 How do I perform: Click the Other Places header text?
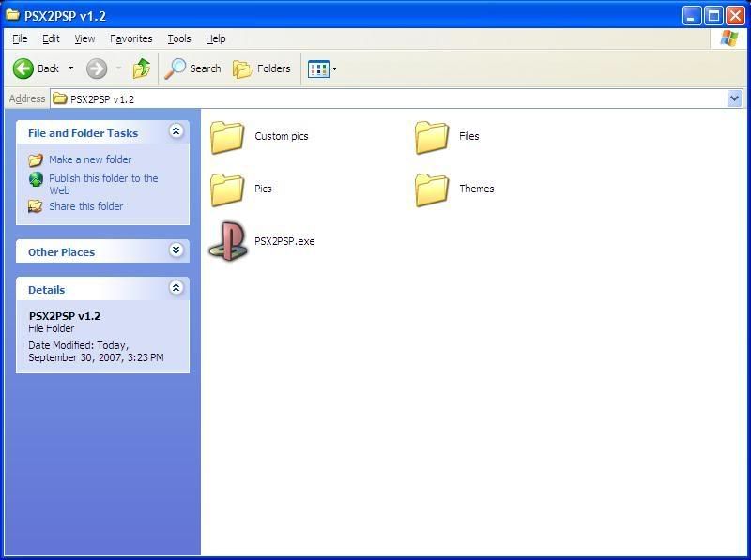click(61, 252)
